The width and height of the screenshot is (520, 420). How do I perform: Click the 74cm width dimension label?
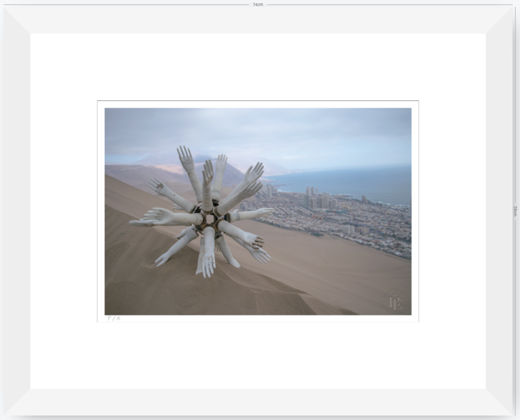pos(258,4)
